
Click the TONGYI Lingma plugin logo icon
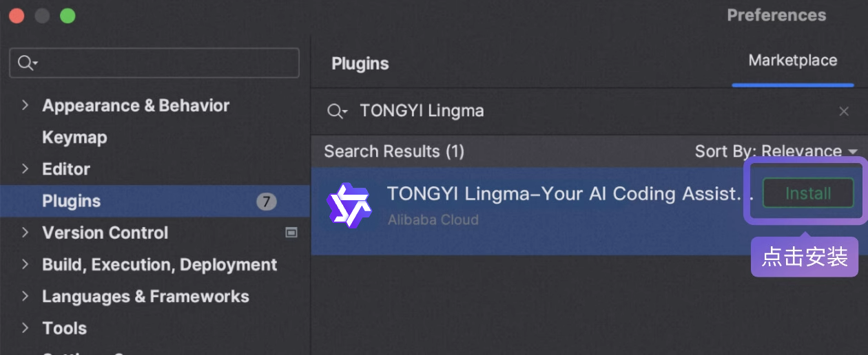click(x=349, y=205)
